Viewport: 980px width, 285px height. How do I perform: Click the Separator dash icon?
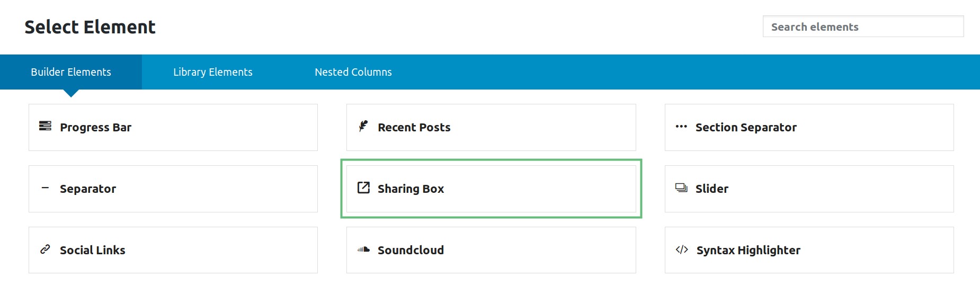coord(45,188)
